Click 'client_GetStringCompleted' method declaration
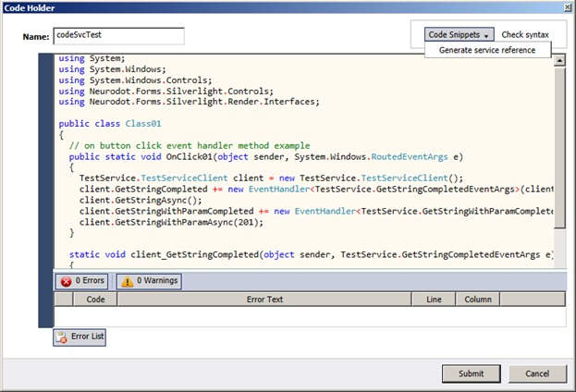This screenshot has height=392, width=576. (x=195, y=254)
